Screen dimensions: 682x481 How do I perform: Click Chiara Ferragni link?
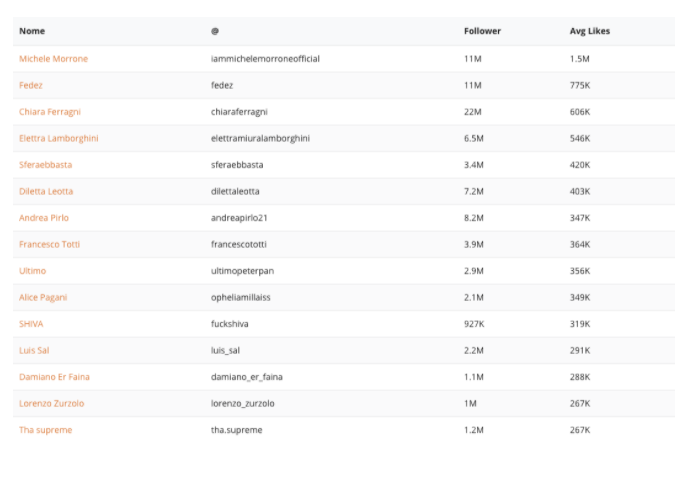point(50,112)
